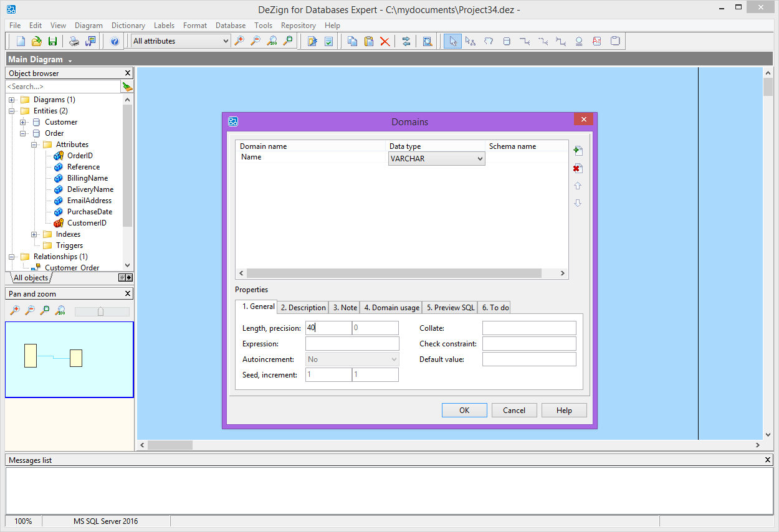Switch to the 2. Description tab

(x=303, y=307)
